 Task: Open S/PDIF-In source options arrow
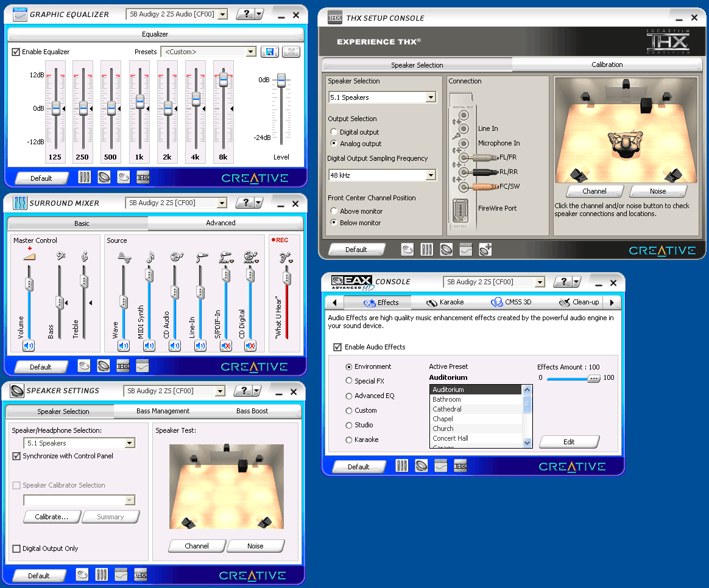point(232,262)
